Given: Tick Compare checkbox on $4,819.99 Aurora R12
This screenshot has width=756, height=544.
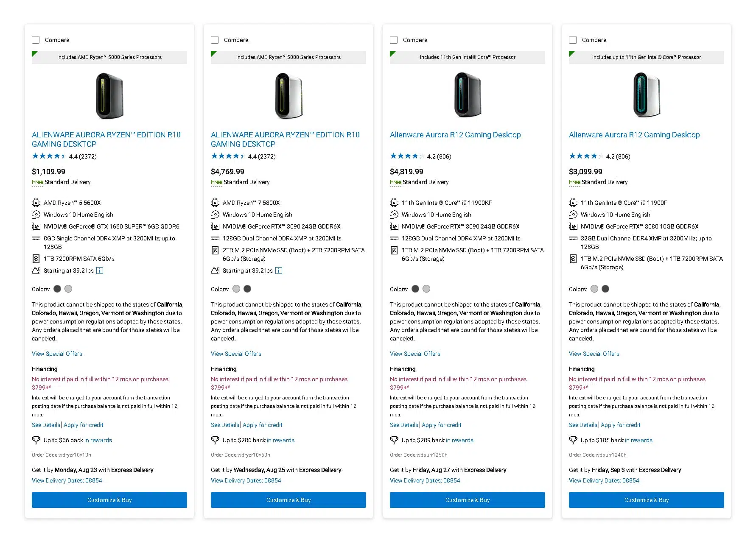Looking at the screenshot, I should (394, 40).
